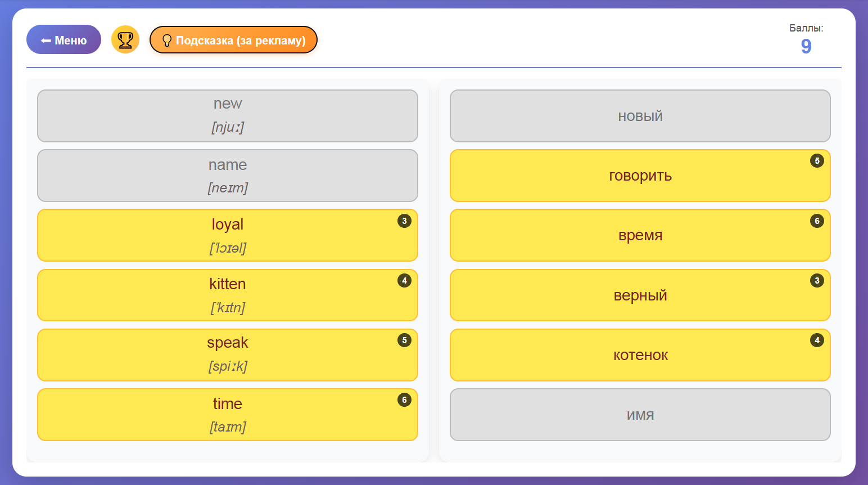This screenshot has height=485, width=868.
Task: Choose the 'kitten' word card
Action: pos(227,295)
